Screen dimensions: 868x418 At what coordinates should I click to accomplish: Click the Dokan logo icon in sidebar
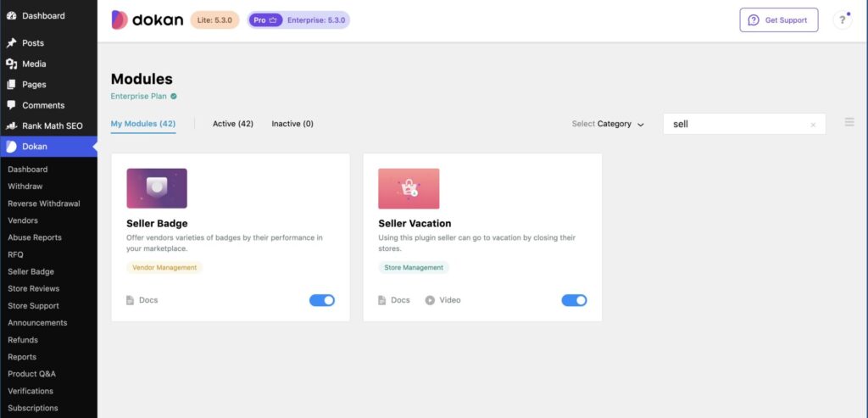click(x=11, y=147)
